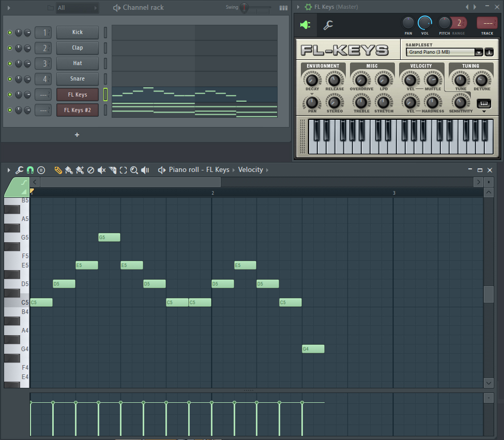Image resolution: width=504 pixels, height=440 pixels.
Task: Mute the FL Keys channel green light
Action: tap(10, 95)
